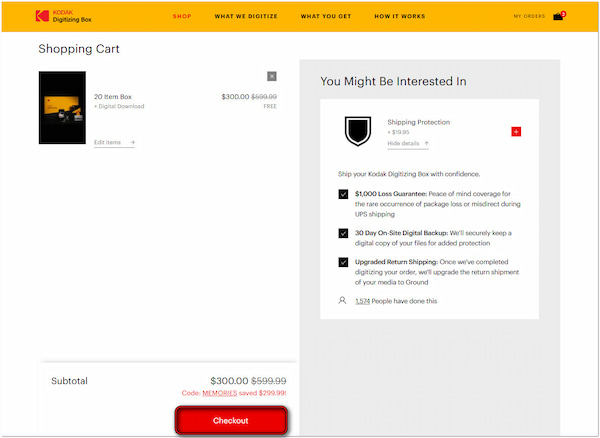
Task: Open the shopping cart bag icon
Action: (559, 16)
